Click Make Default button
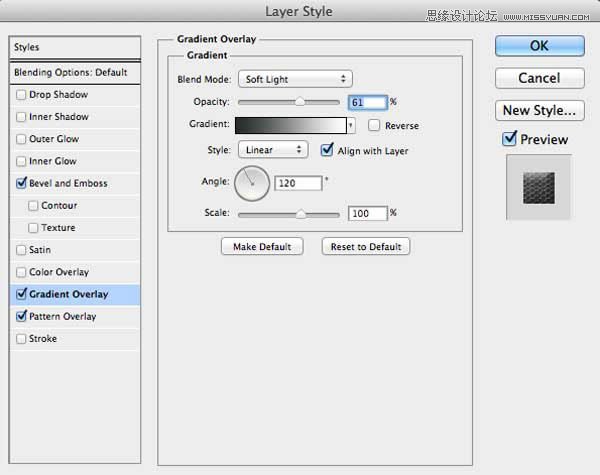Image resolution: width=600 pixels, height=475 pixels. point(262,246)
